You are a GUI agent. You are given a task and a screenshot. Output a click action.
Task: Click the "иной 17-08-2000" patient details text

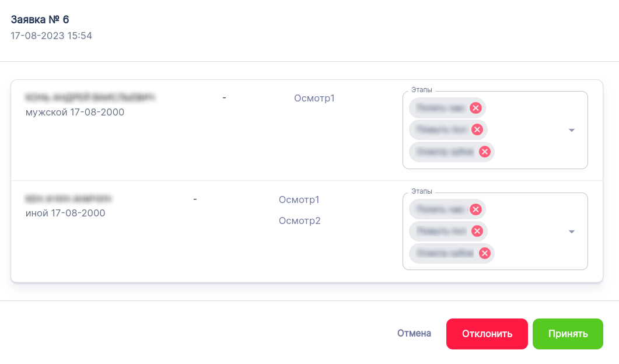(65, 213)
